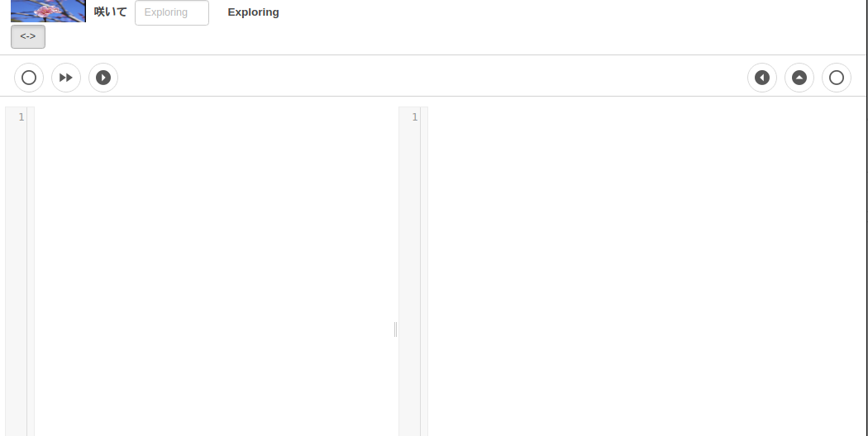Click the empty circle icon on right toolbar
Image resolution: width=868 pixels, height=436 pixels.
click(x=836, y=78)
